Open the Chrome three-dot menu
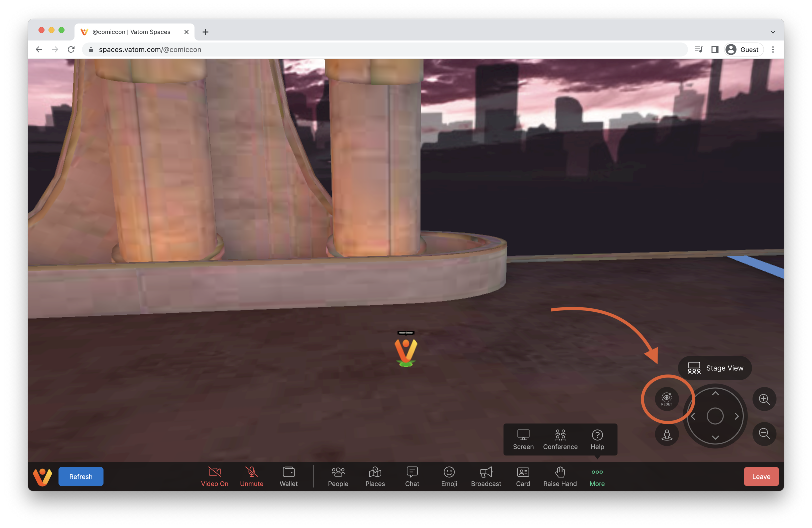 773,49
